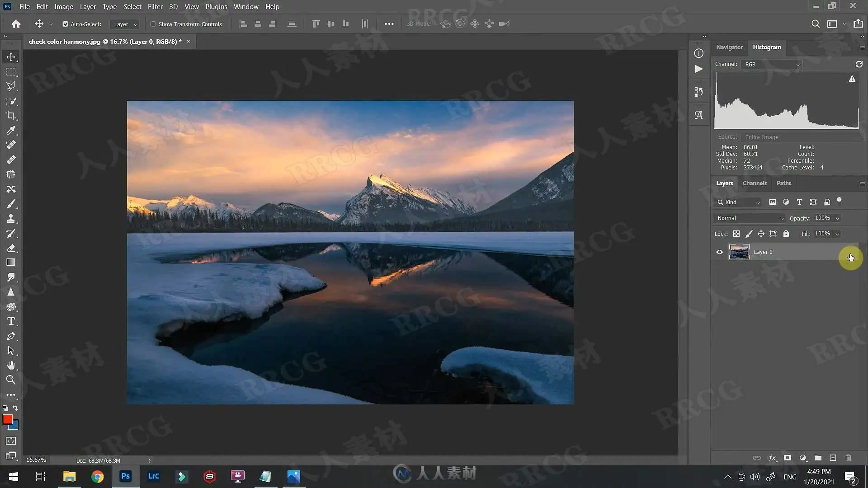Open the Layers panel flyout menu
The image size is (868, 488).
coord(862,183)
